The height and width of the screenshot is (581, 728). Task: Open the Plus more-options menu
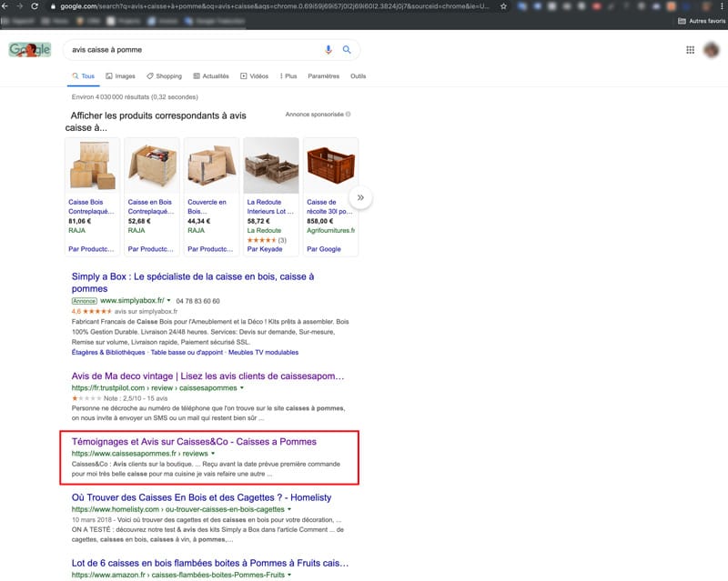coord(288,76)
